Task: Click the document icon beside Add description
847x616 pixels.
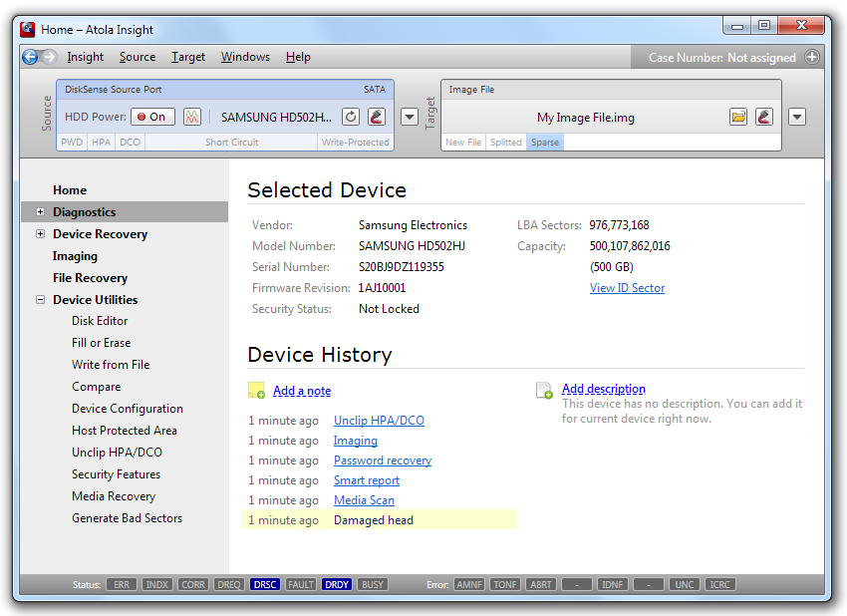Action: (x=544, y=390)
